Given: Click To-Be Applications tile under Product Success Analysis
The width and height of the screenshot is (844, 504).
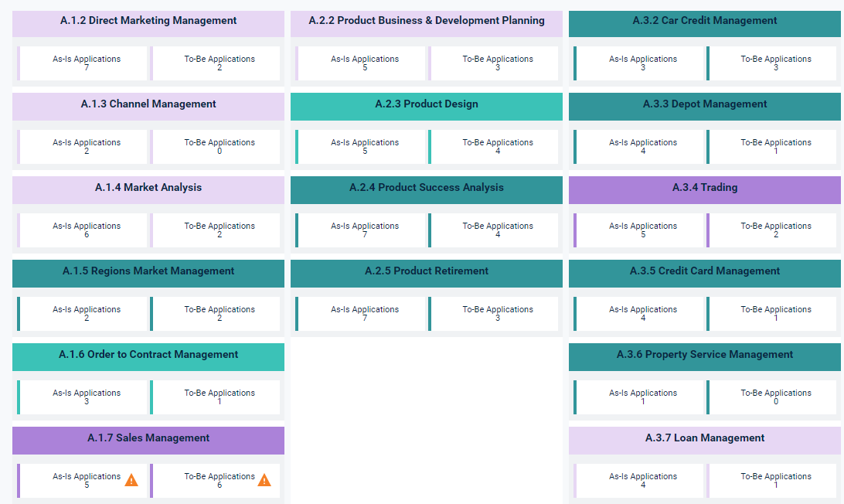Looking at the screenshot, I should point(495,230).
